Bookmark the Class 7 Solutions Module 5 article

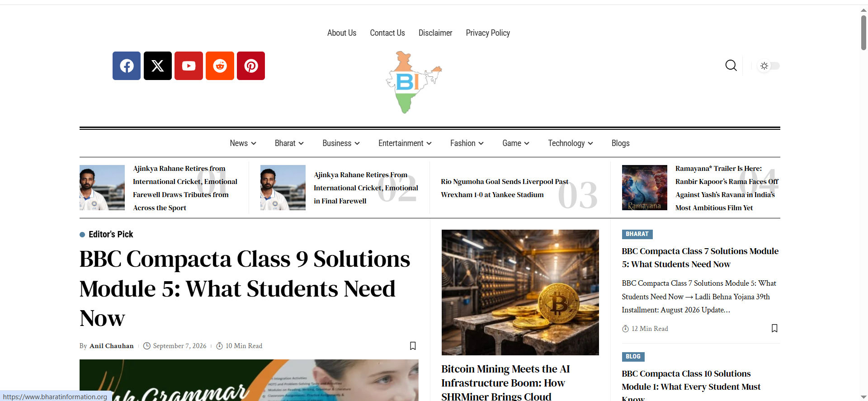(774, 328)
